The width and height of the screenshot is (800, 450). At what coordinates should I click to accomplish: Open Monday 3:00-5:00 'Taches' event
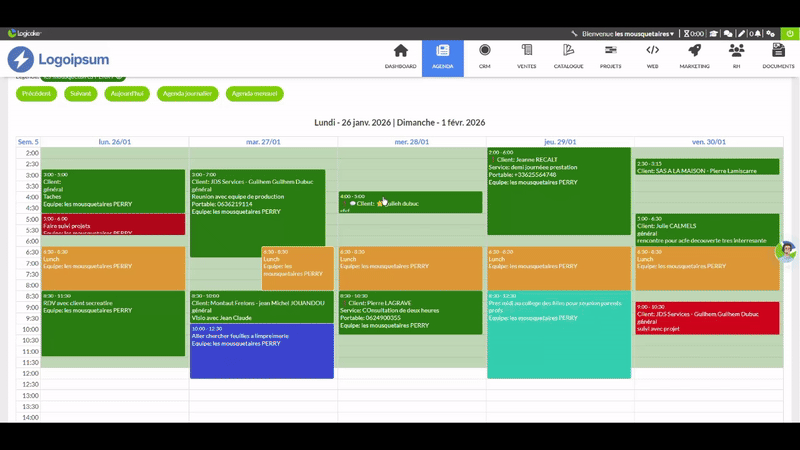tap(113, 191)
